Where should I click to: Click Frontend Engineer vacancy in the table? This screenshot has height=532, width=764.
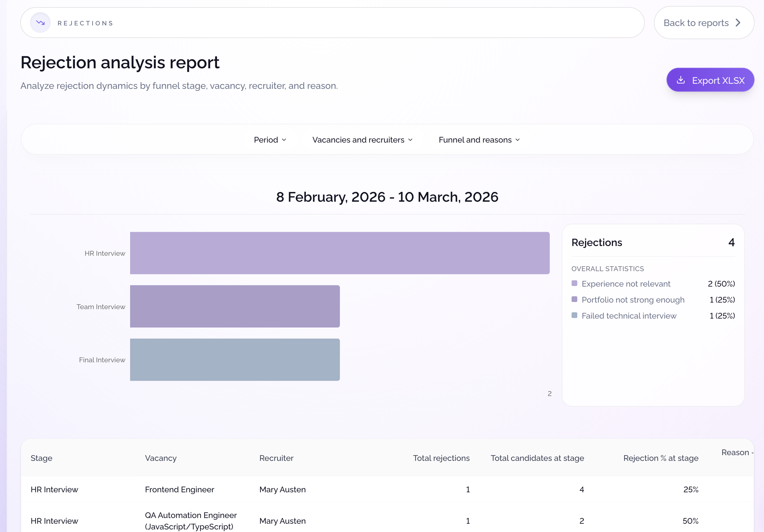tap(179, 489)
